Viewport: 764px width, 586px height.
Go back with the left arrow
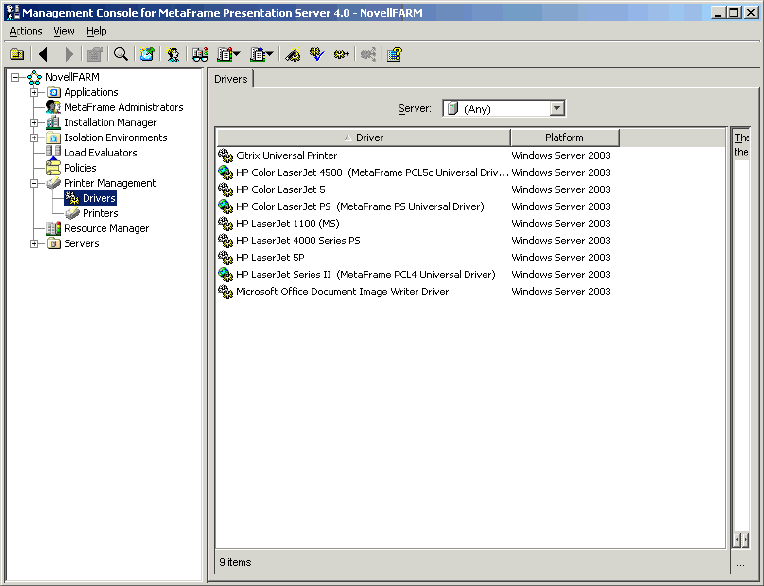point(43,54)
